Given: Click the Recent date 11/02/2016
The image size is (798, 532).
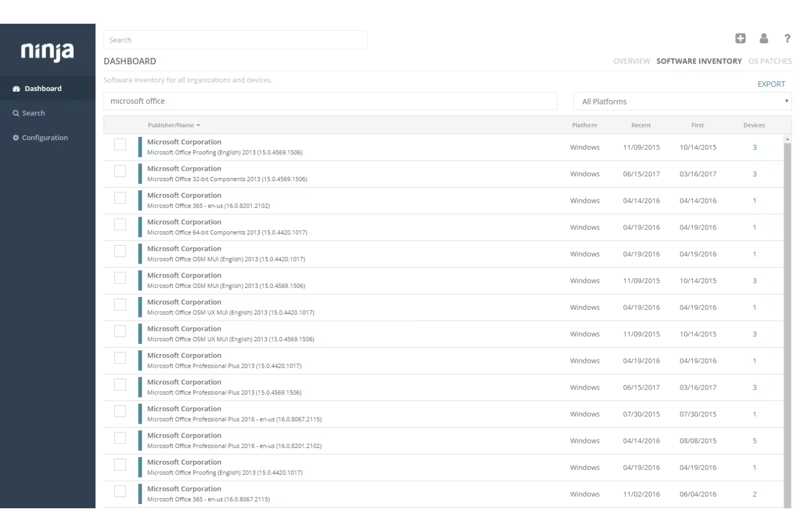Looking at the screenshot, I should 641,494.
